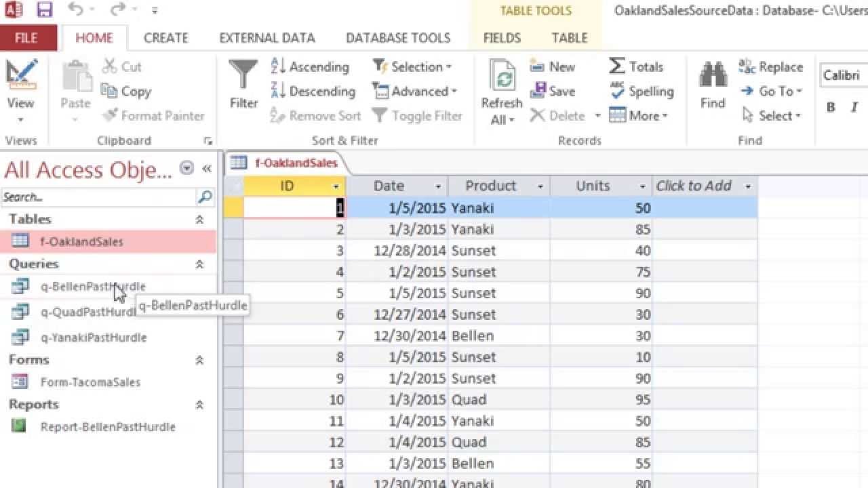Image resolution: width=868 pixels, height=488 pixels.
Task: Collapse the Forms group
Action: (199, 360)
